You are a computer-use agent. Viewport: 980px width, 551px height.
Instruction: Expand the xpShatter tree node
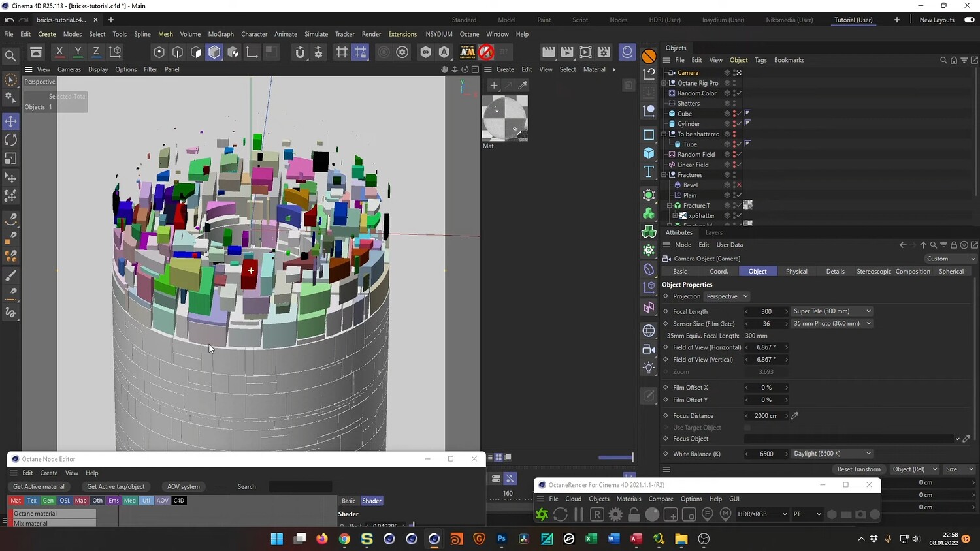(675, 215)
